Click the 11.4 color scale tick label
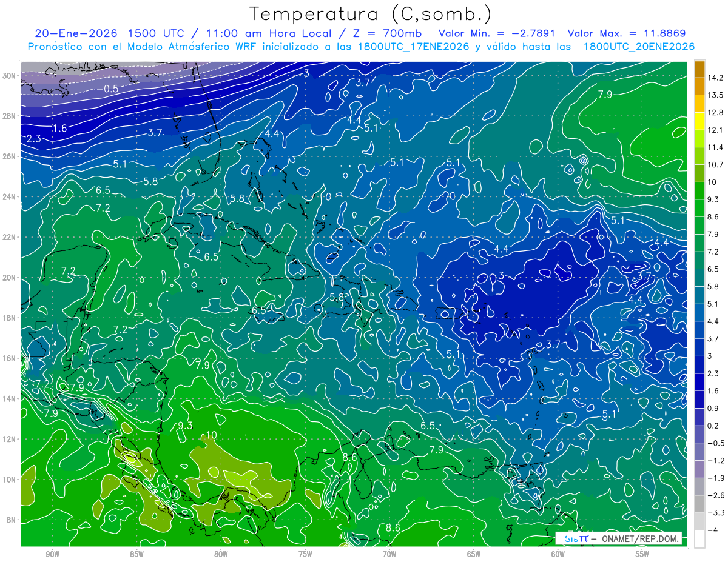The width and height of the screenshot is (728, 562). click(715, 147)
